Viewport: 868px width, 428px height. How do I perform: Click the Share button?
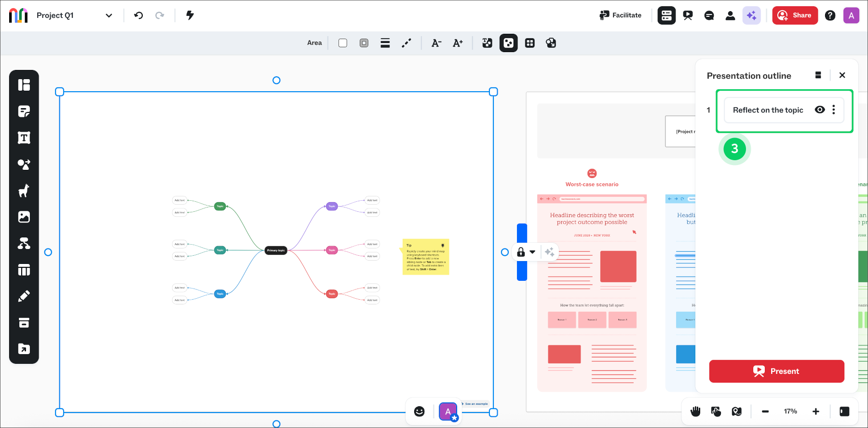click(x=795, y=15)
